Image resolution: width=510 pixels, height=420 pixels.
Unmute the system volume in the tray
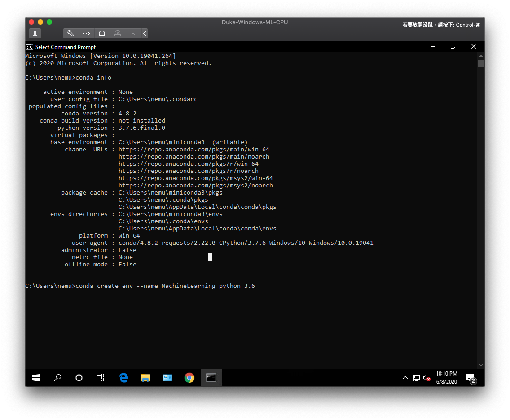(x=426, y=378)
